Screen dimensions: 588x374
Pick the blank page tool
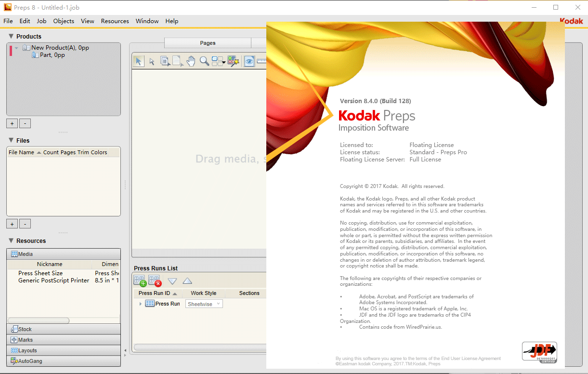(178, 61)
